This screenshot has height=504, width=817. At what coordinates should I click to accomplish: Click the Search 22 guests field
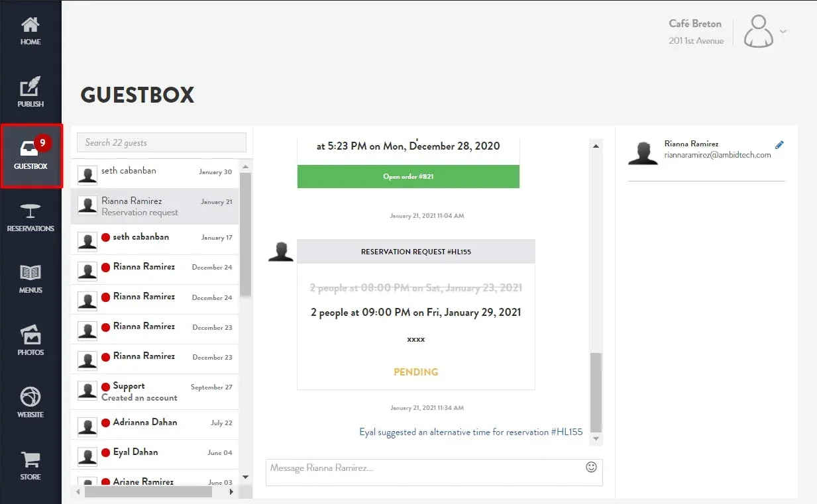point(162,142)
